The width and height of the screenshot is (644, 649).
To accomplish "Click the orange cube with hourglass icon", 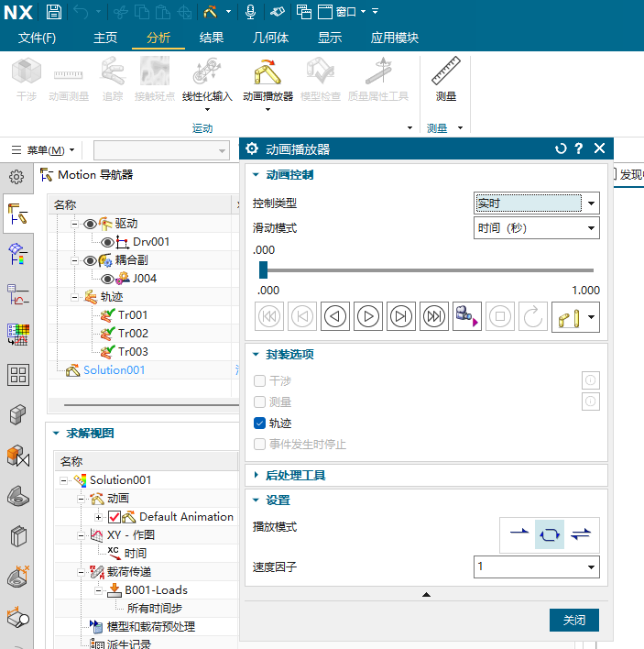I will point(18,456).
